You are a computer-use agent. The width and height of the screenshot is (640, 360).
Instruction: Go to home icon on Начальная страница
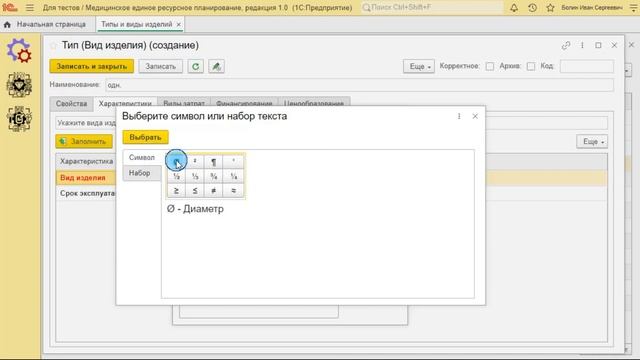click(x=7, y=24)
